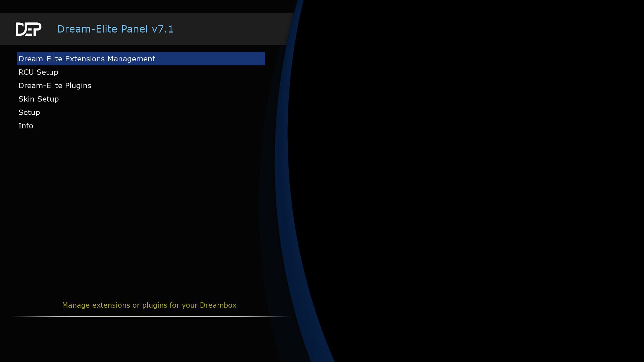Click the word Management in selected row
The image size is (644, 362).
point(131,59)
